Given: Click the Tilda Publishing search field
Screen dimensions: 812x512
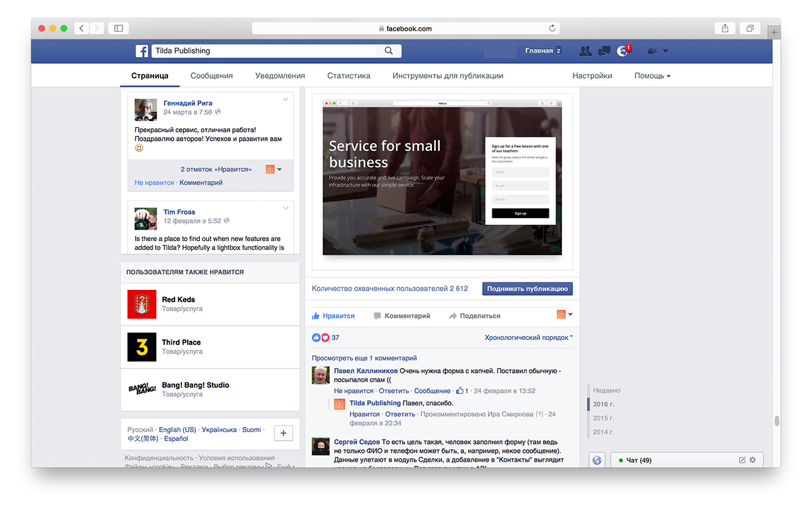Looking at the screenshot, I should [265, 51].
